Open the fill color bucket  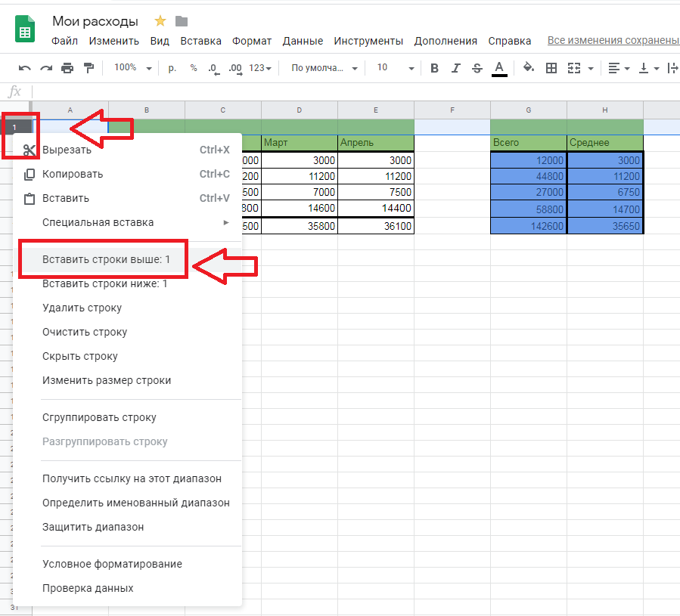tap(529, 67)
